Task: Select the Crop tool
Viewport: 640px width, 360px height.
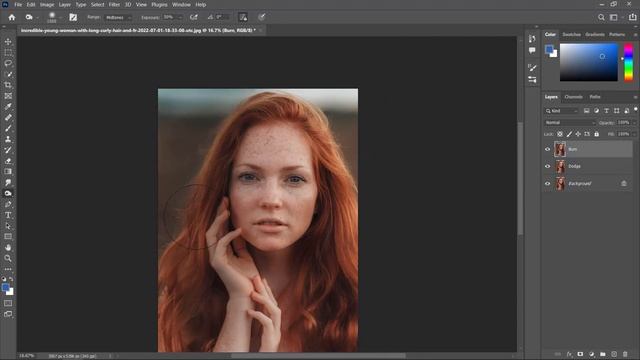Action: pos(8,85)
